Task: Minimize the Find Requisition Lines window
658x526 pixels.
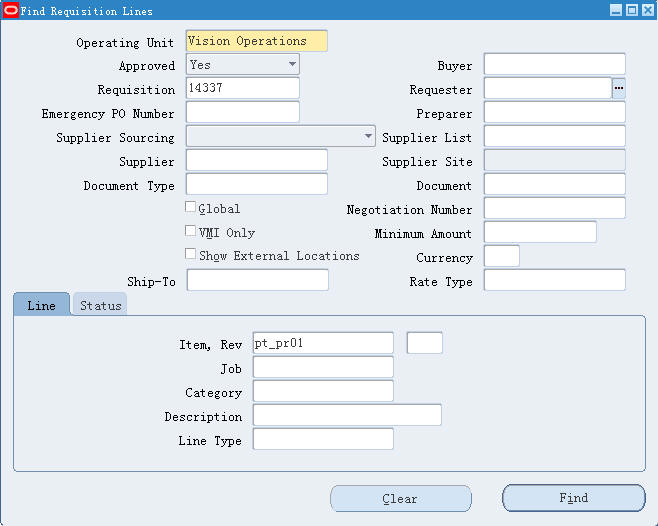Action: pyautogui.click(x=616, y=10)
